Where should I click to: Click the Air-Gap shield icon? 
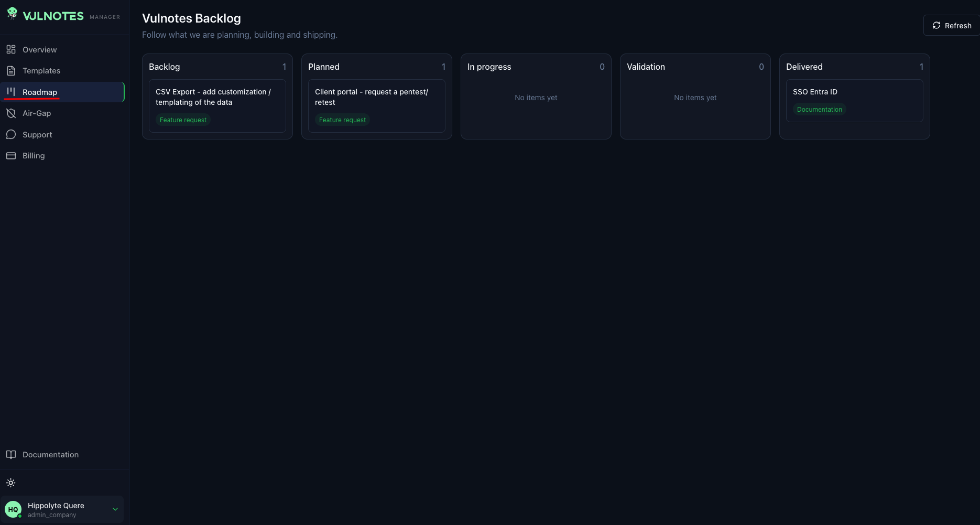[x=11, y=113]
